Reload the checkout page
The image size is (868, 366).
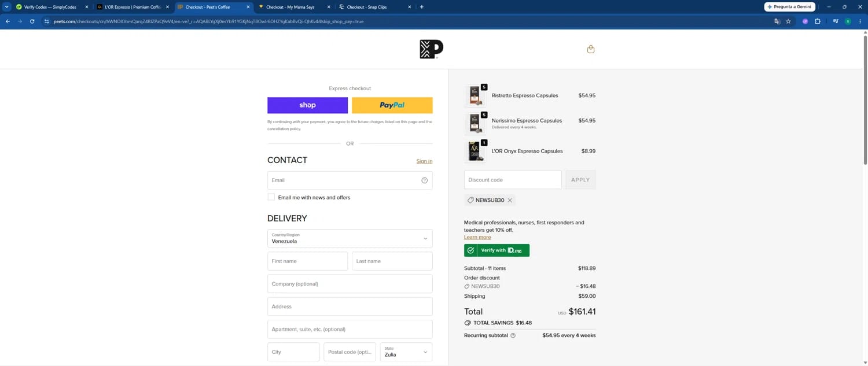pos(32,21)
